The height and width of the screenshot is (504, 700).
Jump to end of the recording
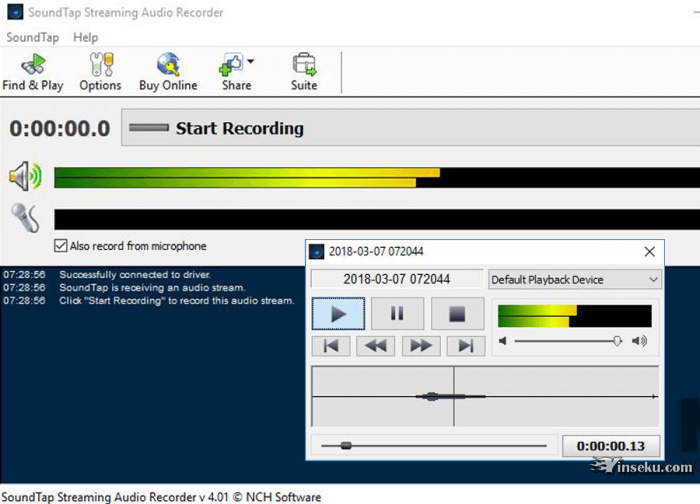464,346
